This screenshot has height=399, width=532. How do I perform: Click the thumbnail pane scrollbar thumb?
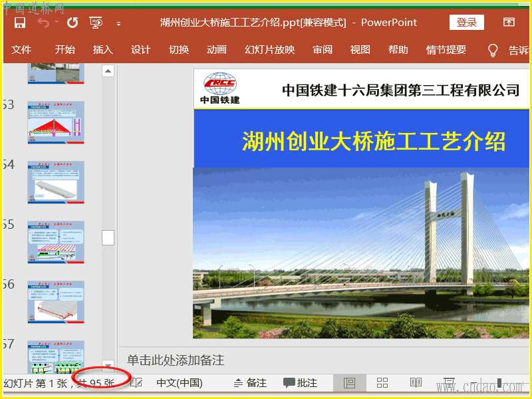(x=108, y=237)
